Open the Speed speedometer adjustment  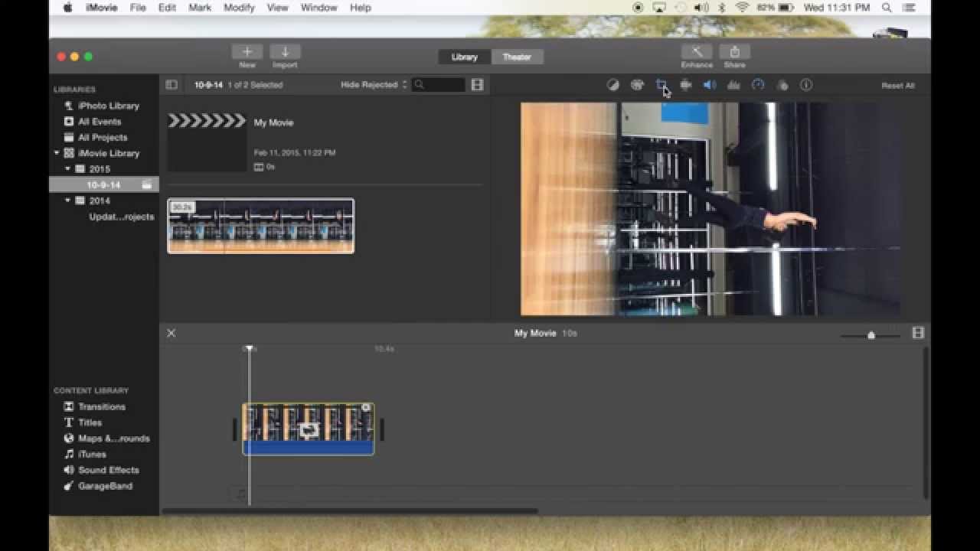pos(758,85)
